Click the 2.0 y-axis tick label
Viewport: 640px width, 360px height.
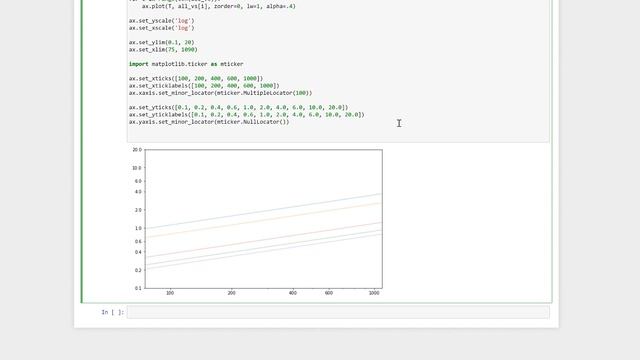pyautogui.click(x=138, y=210)
